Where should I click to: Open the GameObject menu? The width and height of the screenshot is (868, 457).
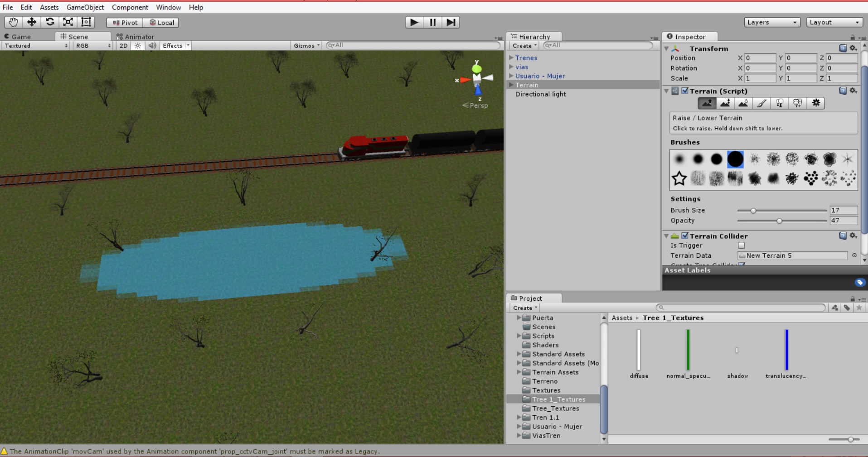click(x=85, y=7)
